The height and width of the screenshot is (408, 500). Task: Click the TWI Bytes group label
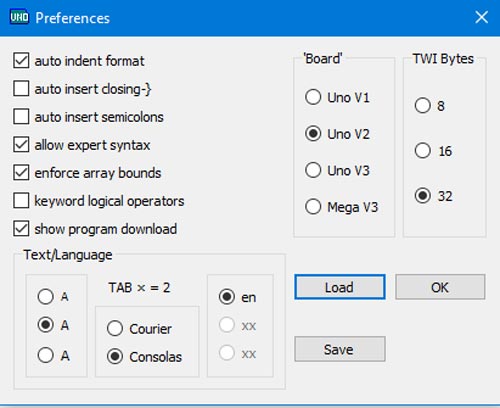tap(443, 59)
